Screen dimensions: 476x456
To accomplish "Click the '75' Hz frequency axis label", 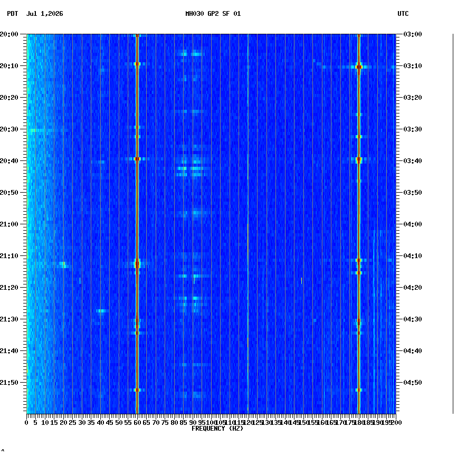I will coord(165,423).
